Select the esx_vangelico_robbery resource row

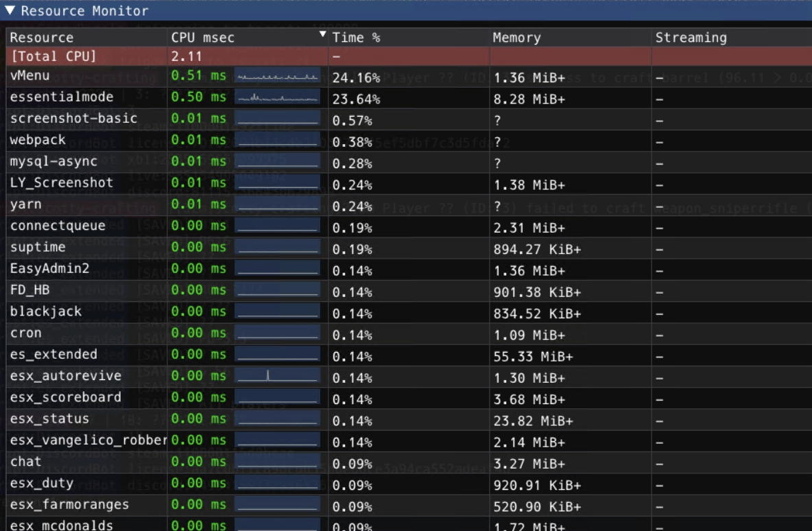click(x=88, y=440)
